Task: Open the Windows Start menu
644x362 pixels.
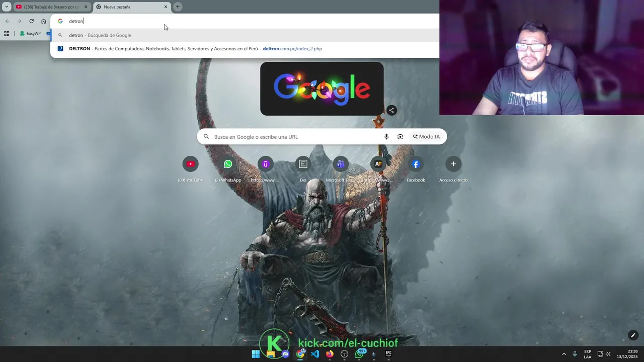Action: [256, 354]
